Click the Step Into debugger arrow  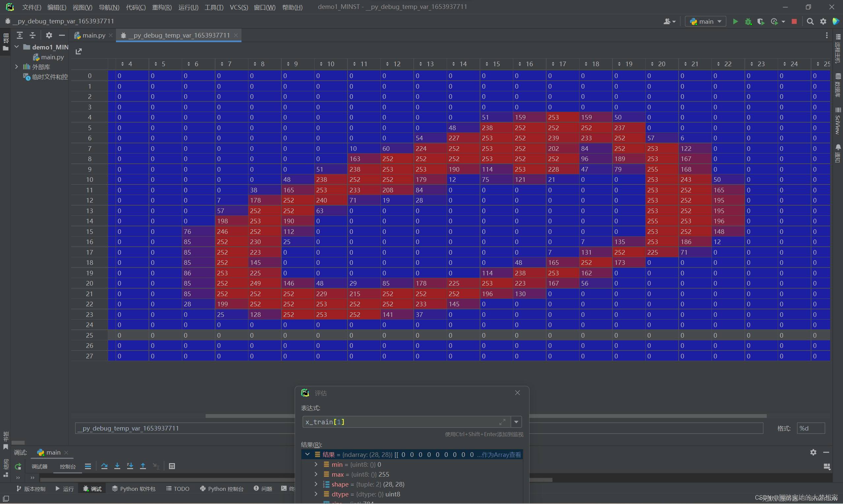tap(117, 466)
